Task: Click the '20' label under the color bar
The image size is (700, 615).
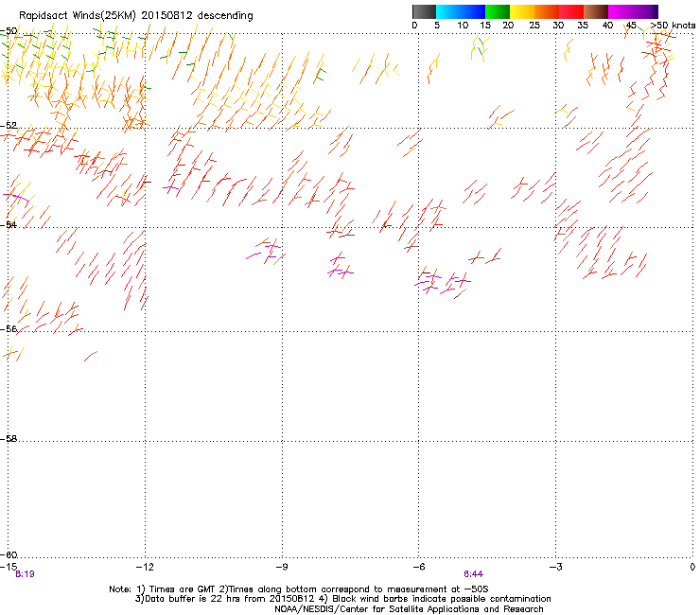Action: point(508,25)
